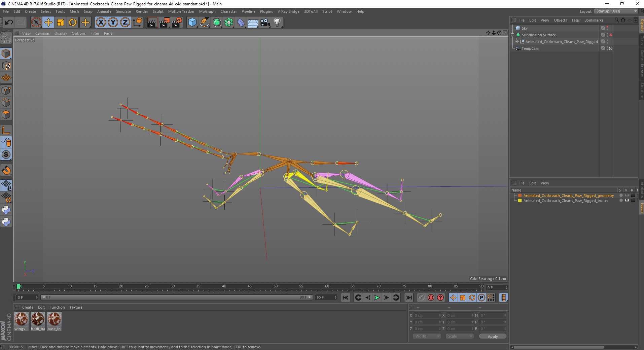Toggle X axis lock
Viewport: 644px width, 350px height.
pyautogui.click(x=101, y=23)
